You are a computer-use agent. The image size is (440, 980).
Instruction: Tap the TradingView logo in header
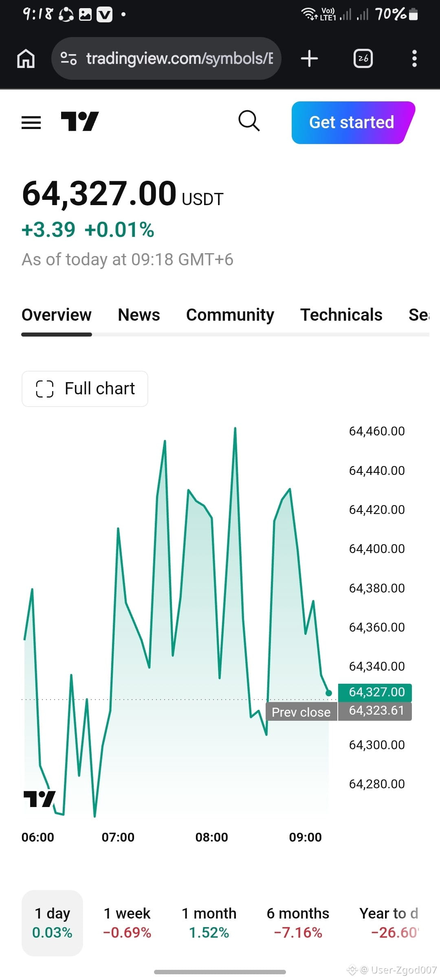click(79, 121)
